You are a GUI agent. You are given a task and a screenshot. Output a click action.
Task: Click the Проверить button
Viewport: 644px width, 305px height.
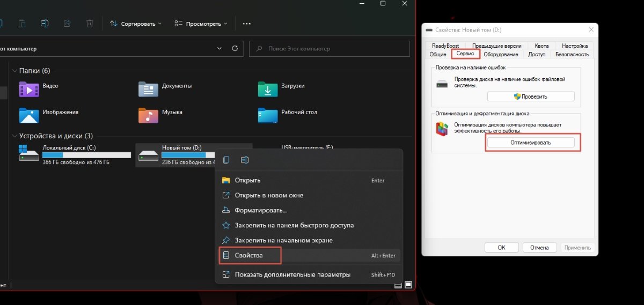coord(531,96)
